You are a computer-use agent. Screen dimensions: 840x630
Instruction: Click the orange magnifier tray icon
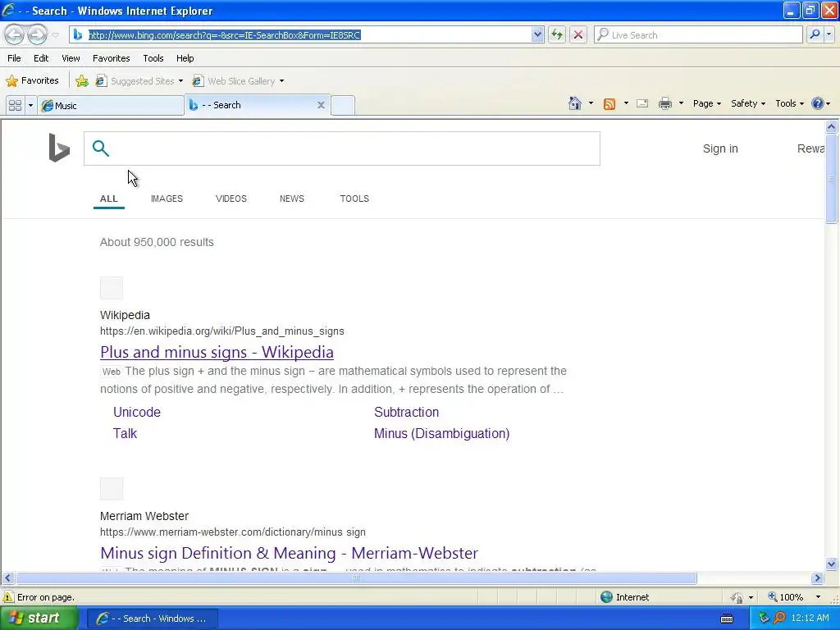click(x=779, y=619)
